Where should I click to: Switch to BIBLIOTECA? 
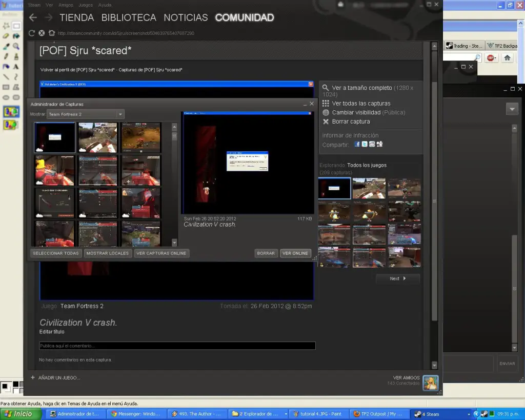tap(129, 17)
